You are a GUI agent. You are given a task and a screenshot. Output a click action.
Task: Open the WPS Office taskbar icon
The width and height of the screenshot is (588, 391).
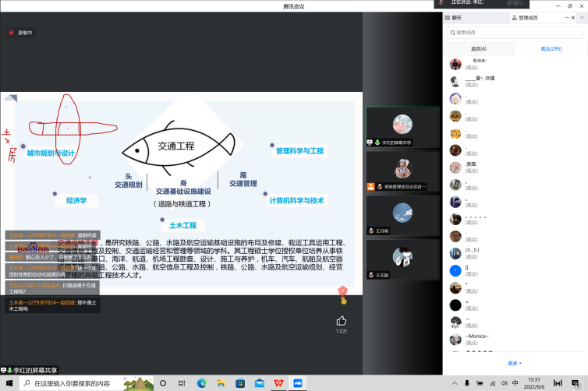coord(278,383)
